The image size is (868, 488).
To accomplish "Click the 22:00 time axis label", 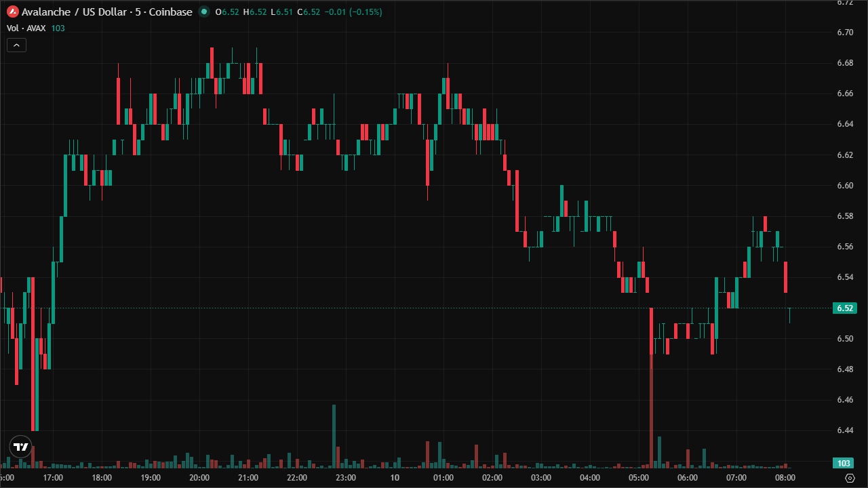I will tap(297, 478).
